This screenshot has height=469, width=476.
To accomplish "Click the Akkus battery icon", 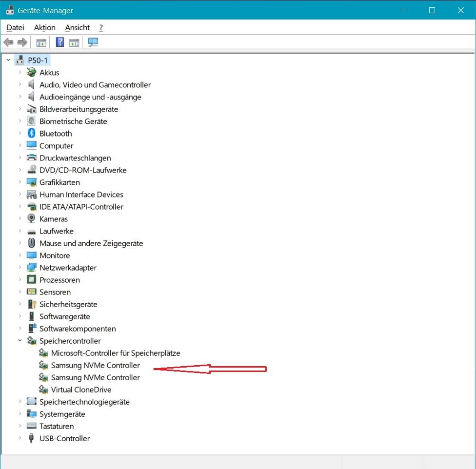I will tap(31, 72).
